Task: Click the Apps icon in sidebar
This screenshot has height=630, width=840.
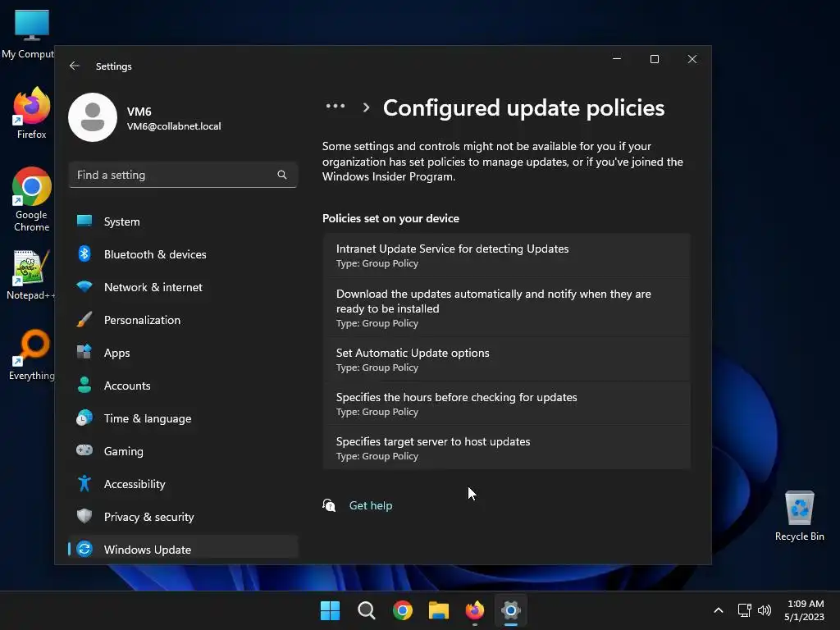Action: pos(84,352)
